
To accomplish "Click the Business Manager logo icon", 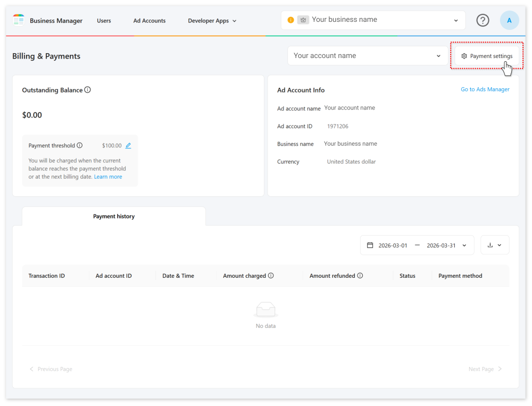I will 19,20.
